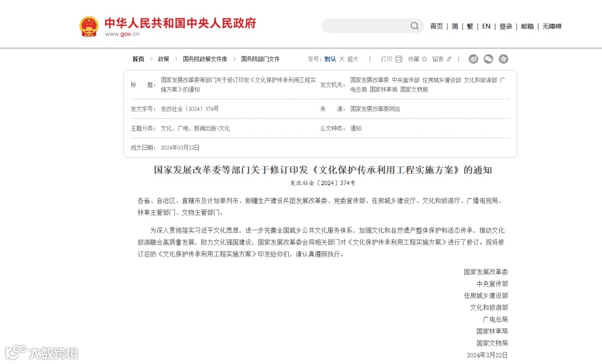Screen dimensions: 602x364
Task: Click category 文化、广电、新闻出版\文化
Action: (195, 128)
